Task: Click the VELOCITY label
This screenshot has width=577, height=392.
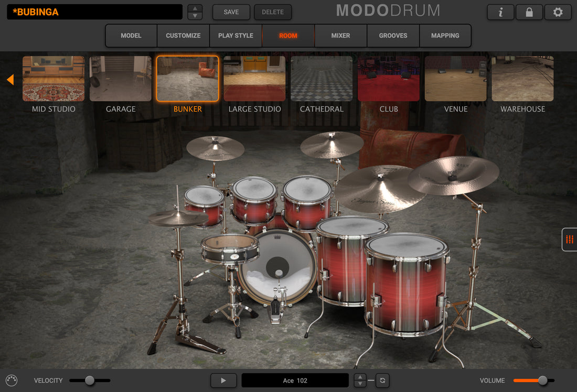Action: pyautogui.click(x=48, y=380)
